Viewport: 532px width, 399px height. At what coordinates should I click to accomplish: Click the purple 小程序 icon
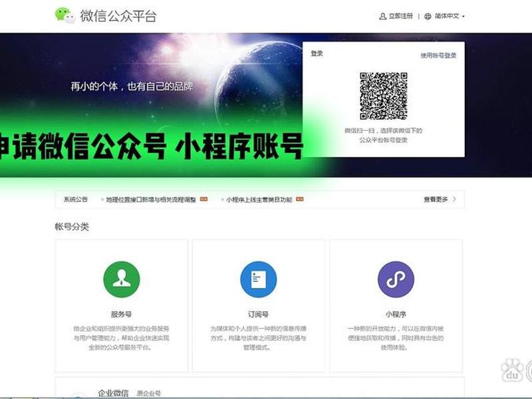[x=396, y=279]
